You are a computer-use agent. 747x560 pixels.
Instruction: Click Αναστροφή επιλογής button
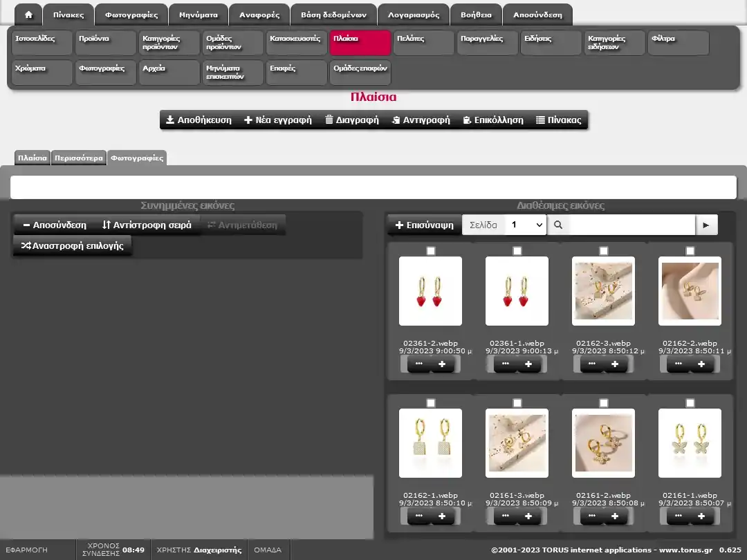pyautogui.click(x=73, y=245)
